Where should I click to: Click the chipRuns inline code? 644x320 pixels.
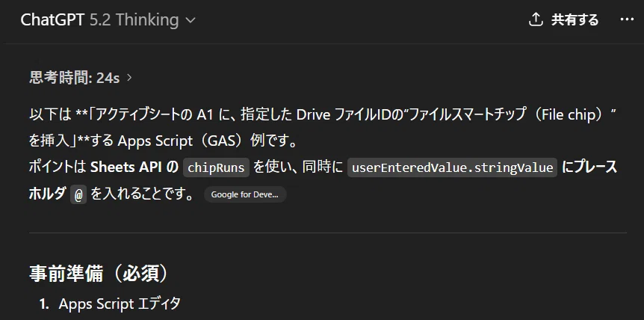[x=216, y=167]
